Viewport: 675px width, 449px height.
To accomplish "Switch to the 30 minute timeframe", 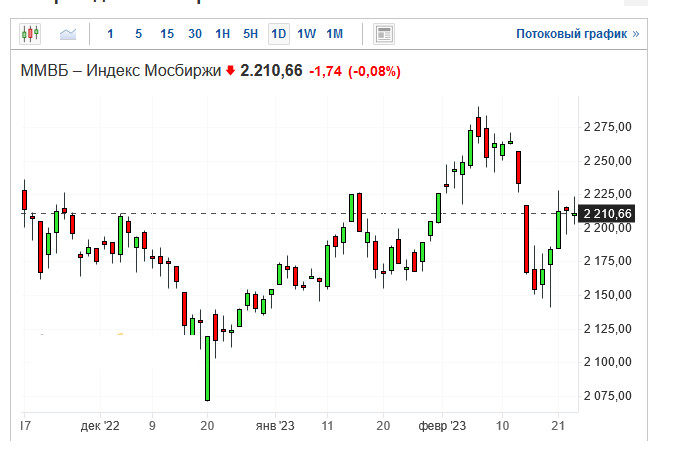I will [x=194, y=34].
